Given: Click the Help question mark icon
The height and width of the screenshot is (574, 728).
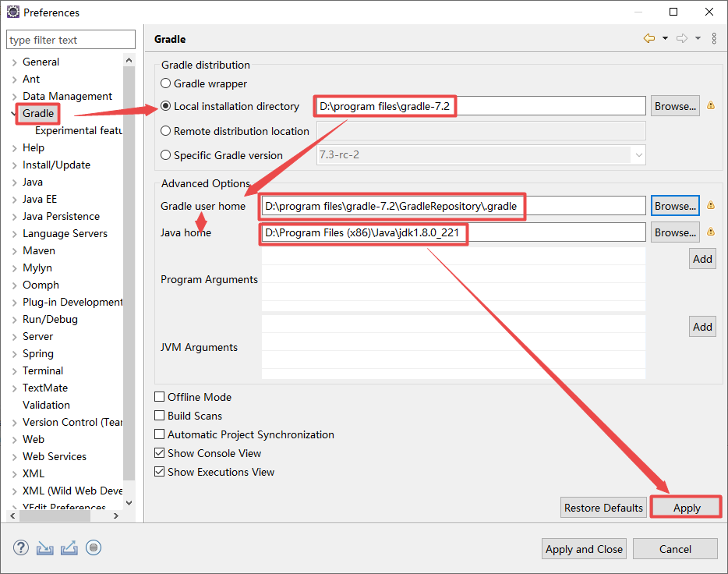Looking at the screenshot, I should [x=21, y=548].
